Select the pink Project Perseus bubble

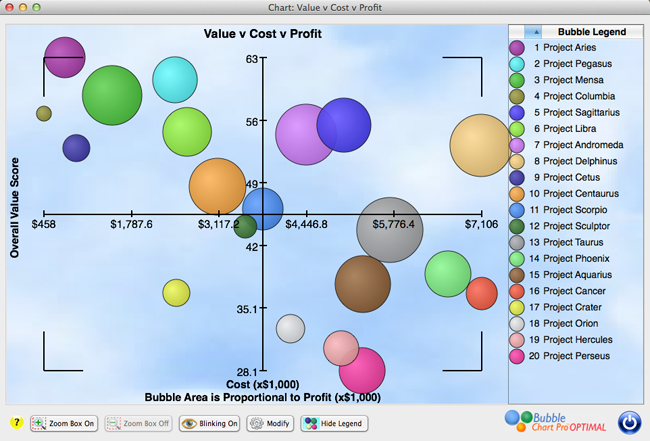(x=362, y=369)
